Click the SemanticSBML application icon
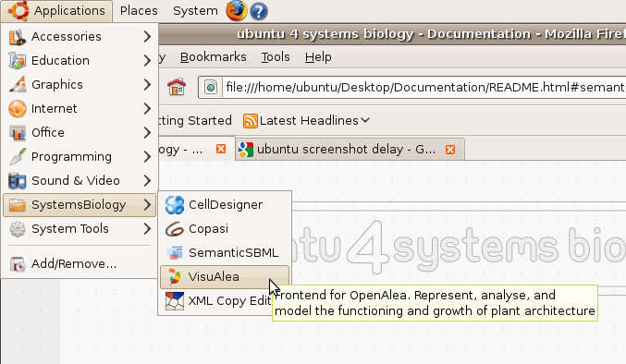Screen dimensions: 626x364 [175, 253]
